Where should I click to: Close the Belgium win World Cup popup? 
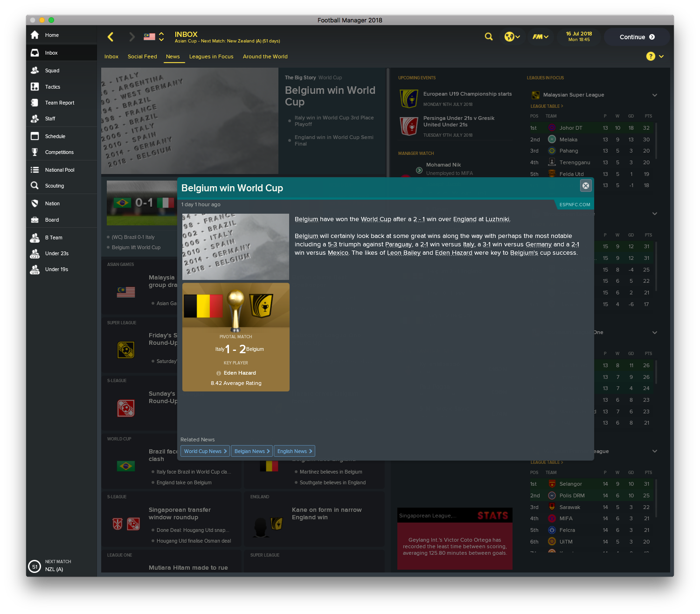(586, 186)
